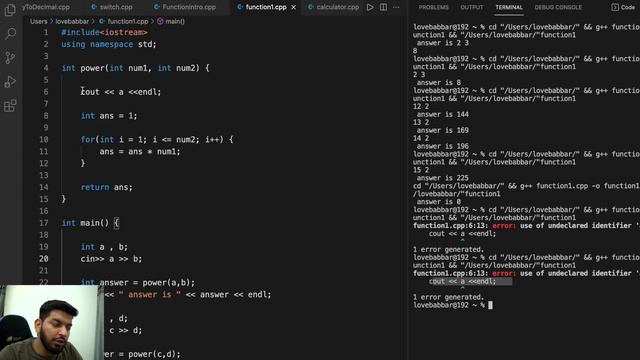Viewport: 640px width, 360px height.
Task: Split the editor right
Action: (x=383, y=7)
